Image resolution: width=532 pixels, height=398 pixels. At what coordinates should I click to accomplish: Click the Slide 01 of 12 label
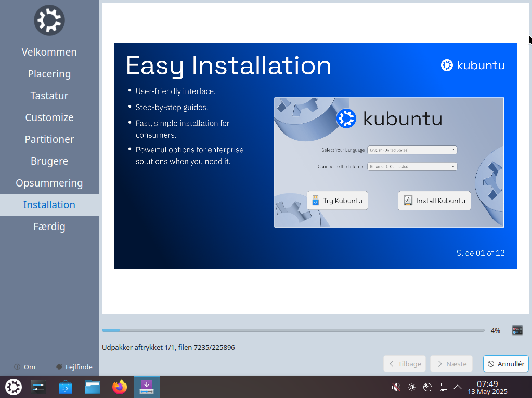click(481, 253)
